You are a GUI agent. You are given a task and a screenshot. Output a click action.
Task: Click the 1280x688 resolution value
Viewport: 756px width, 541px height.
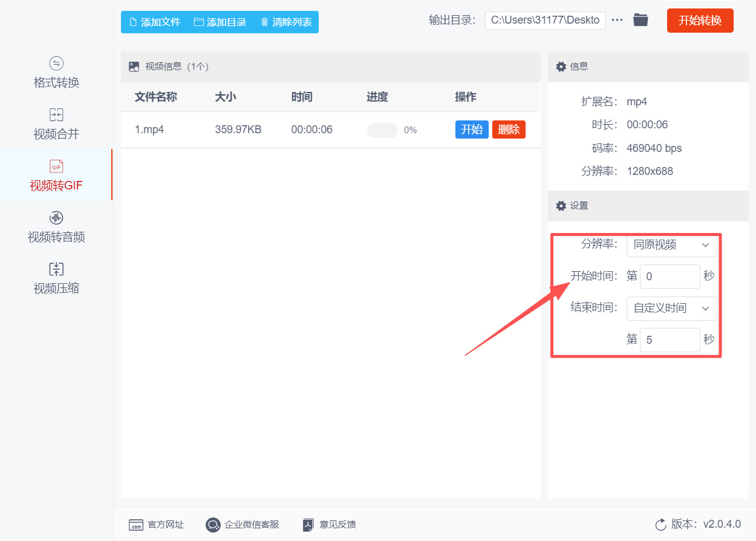[650, 171]
